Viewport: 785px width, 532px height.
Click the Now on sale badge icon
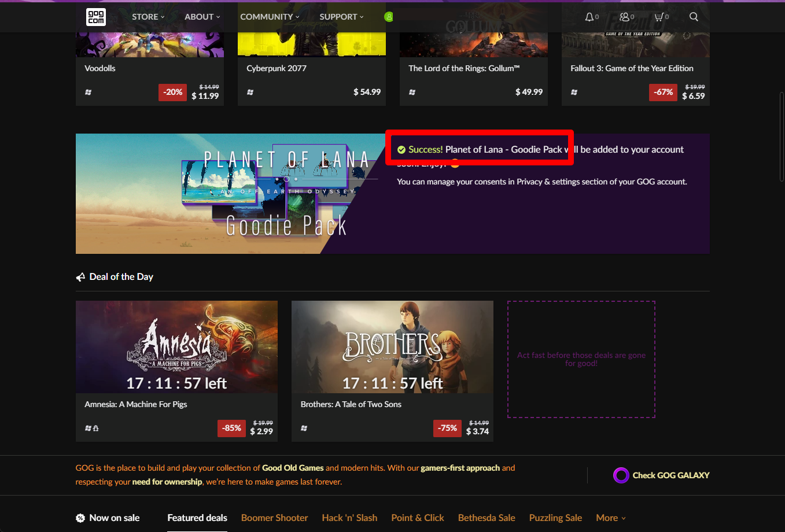(80, 518)
